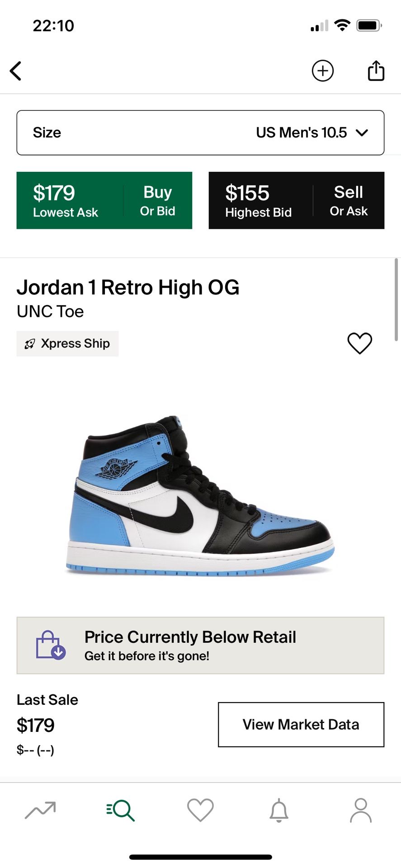Screen dimensions: 401x868
Task: Tap the chevron beside US Men's 10.5
Action: [x=362, y=132]
